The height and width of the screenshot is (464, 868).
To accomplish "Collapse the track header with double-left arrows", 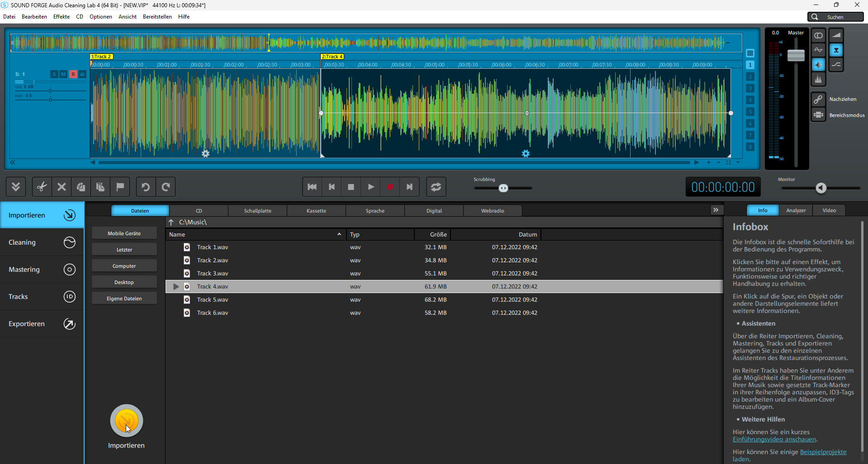I will pyautogui.click(x=13, y=162).
